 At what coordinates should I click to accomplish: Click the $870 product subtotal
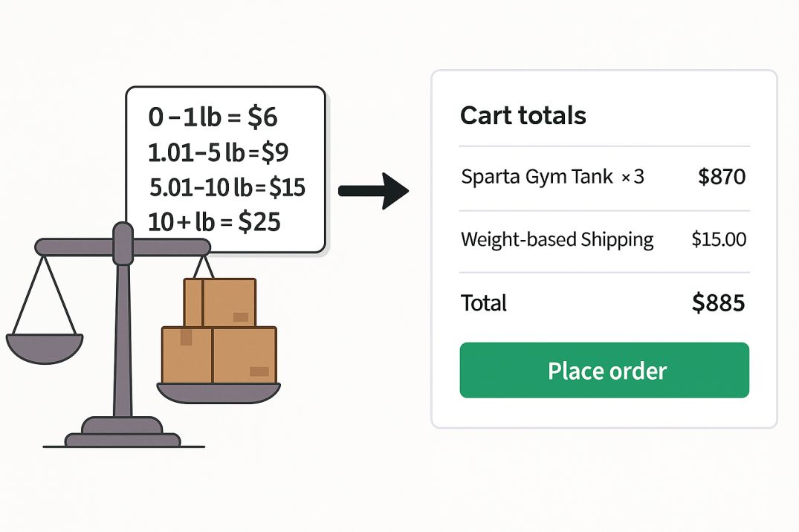(x=722, y=177)
